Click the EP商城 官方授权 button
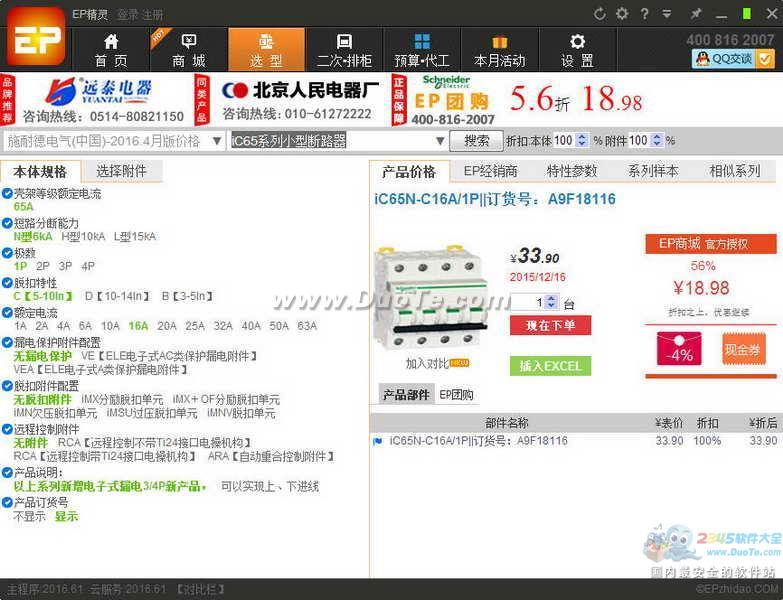Image resolution: width=783 pixels, height=600 pixels. point(711,244)
